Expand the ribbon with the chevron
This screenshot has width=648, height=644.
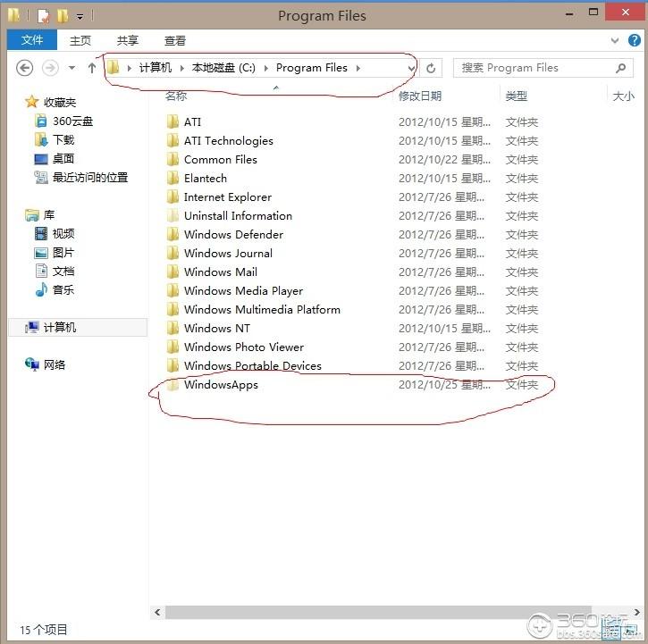point(615,40)
